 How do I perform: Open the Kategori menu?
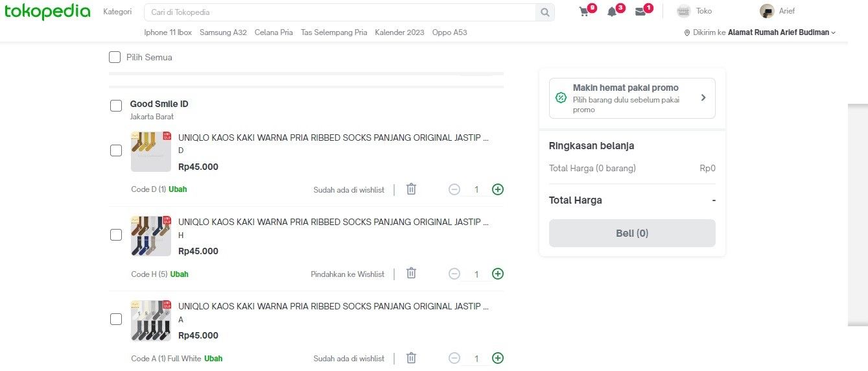[117, 12]
